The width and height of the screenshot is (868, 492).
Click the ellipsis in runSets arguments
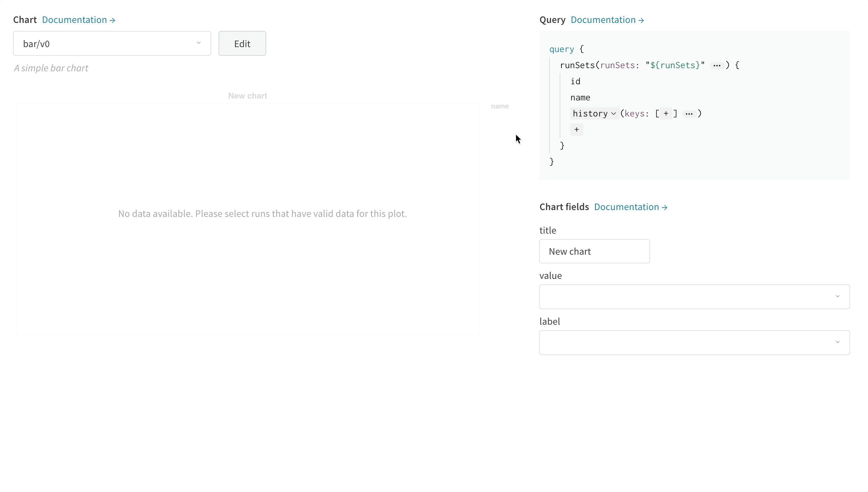point(717,65)
